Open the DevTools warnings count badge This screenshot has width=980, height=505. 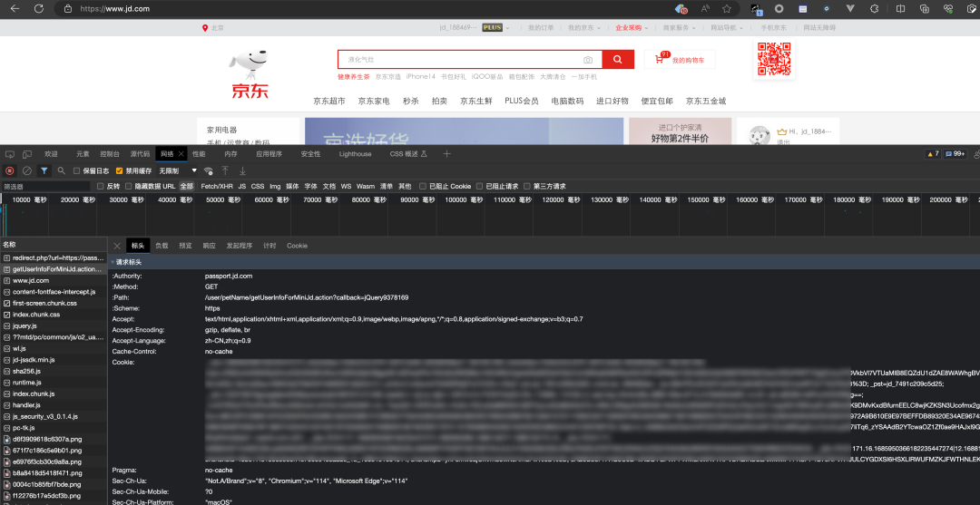coord(933,153)
